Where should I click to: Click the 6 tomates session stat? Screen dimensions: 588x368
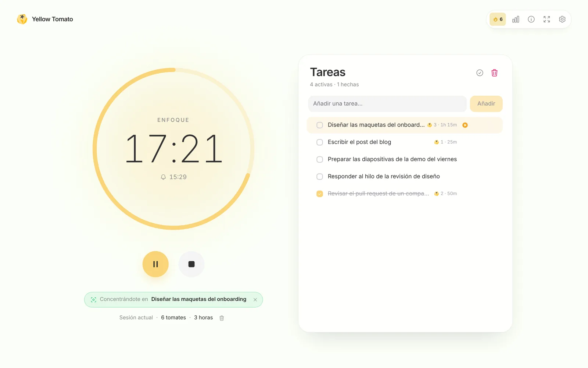click(x=173, y=318)
